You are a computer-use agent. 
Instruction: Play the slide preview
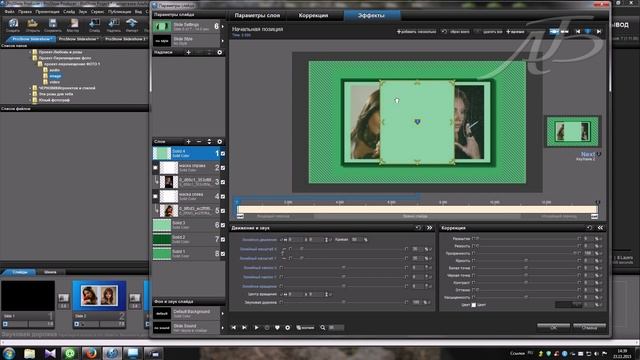256,327
